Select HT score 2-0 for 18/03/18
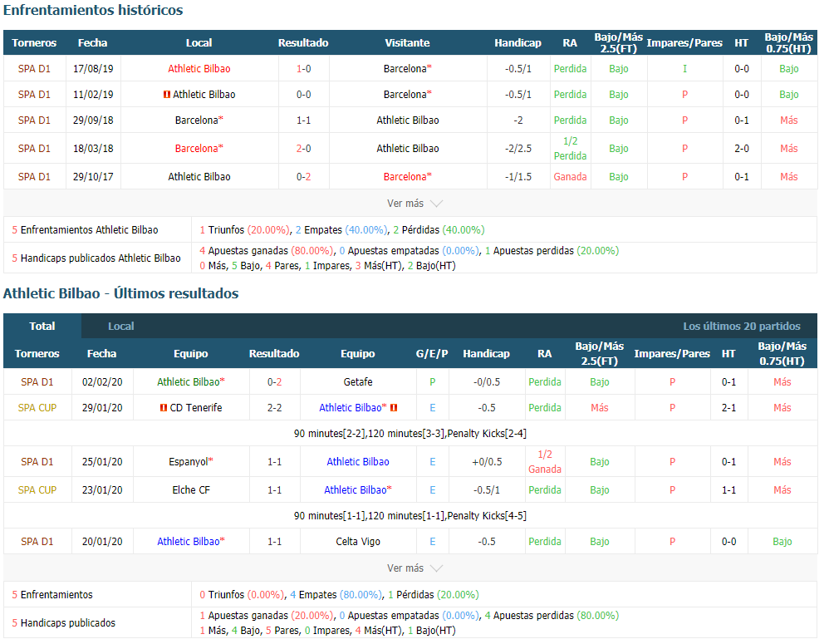 [742, 149]
